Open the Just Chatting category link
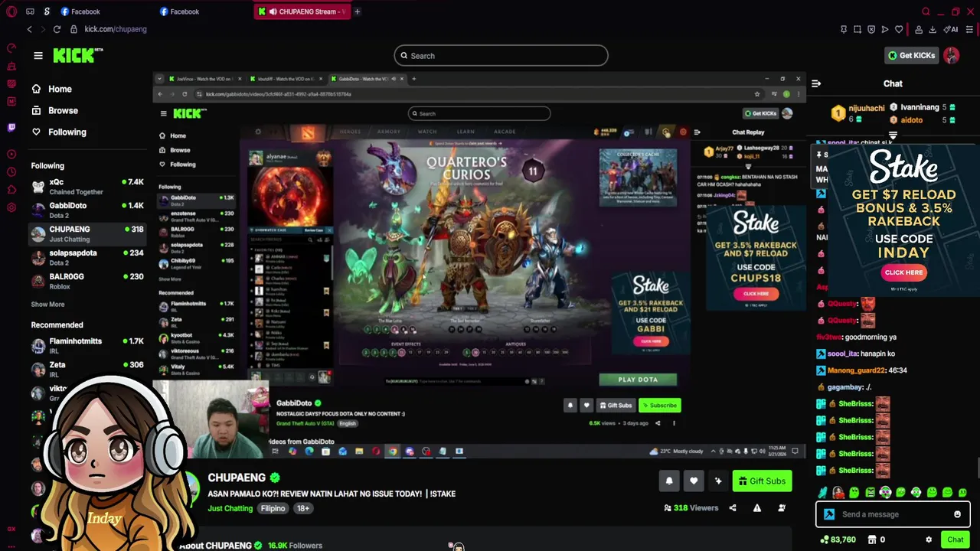Image resolution: width=980 pixels, height=551 pixels. (230, 508)
